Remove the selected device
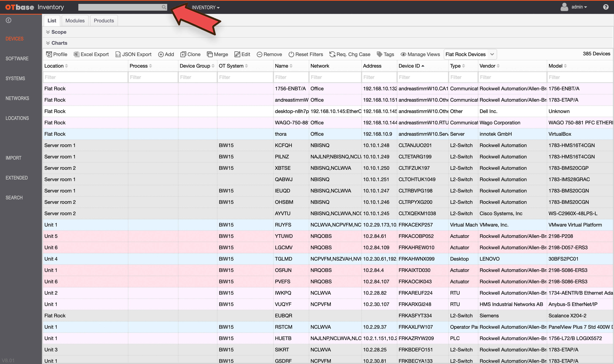614x364 pixels. tap(269, 54)
